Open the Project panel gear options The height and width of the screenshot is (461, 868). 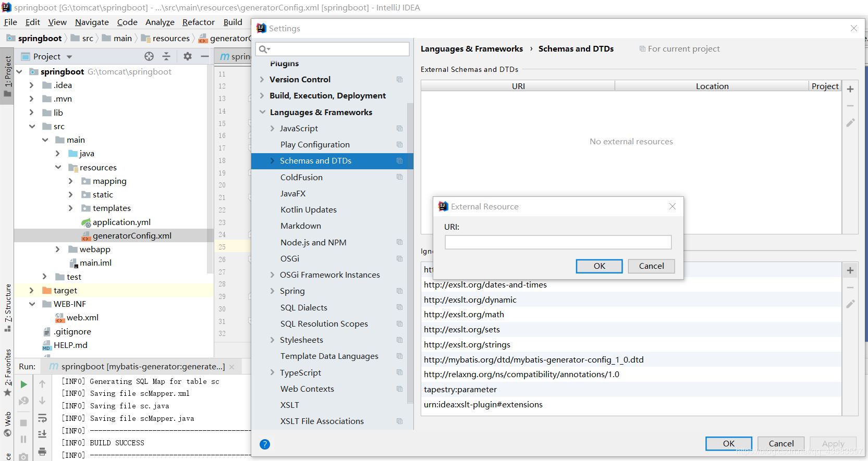188,56
